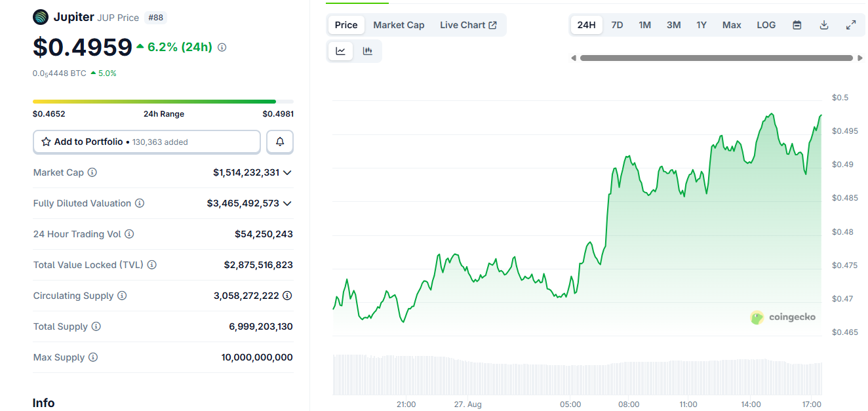Screen dimensions: 868x411
Task: Click the 24h Range price bar
Action: (163, 102)
